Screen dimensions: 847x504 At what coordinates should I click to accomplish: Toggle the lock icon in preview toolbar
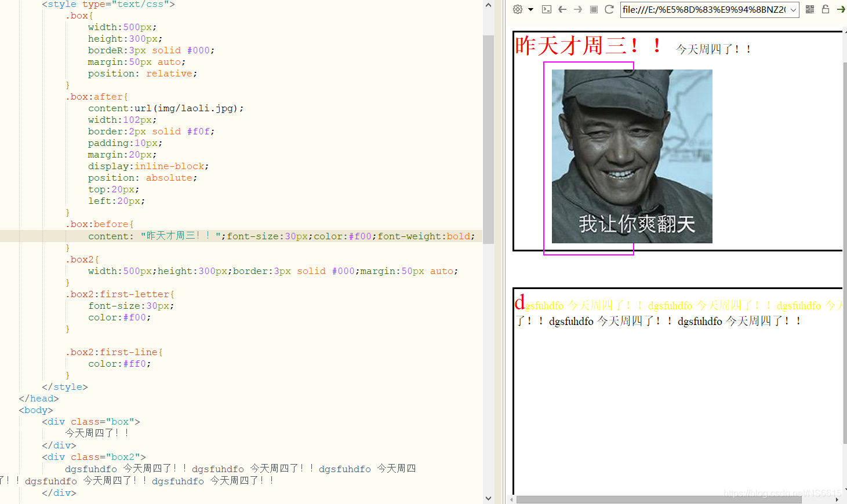826,9
